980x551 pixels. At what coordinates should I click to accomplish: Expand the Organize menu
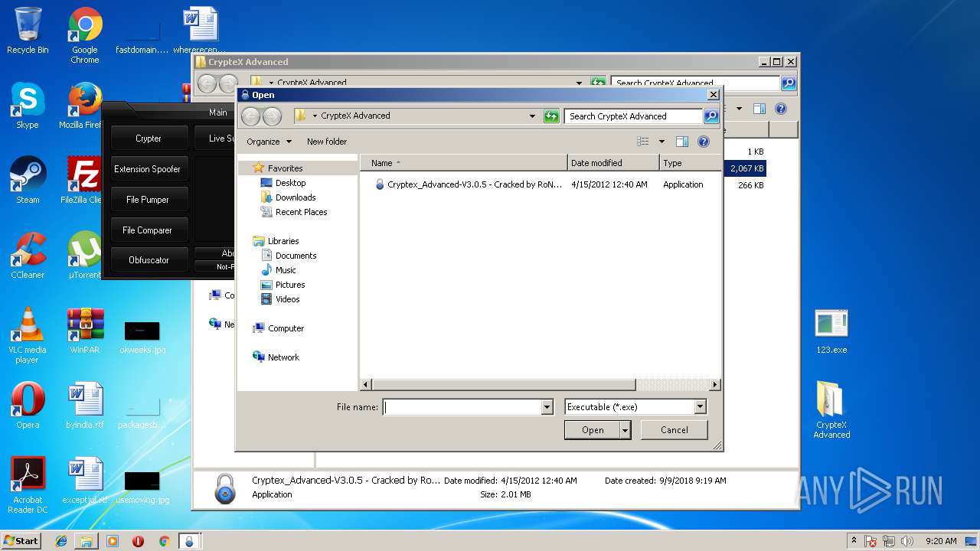[269, 142]
